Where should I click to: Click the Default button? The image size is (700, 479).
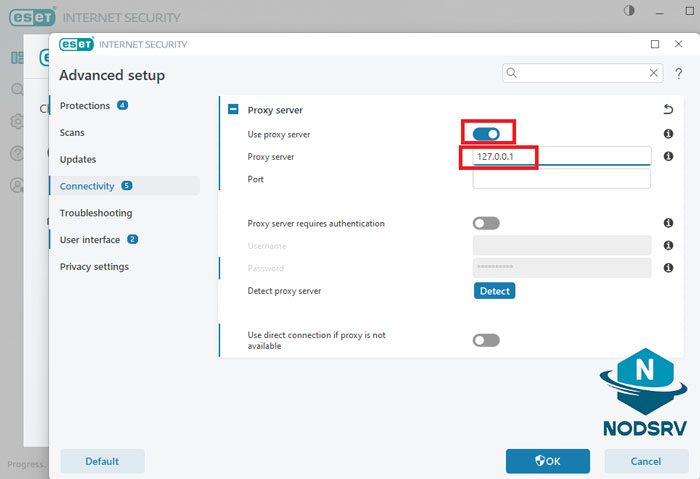coord(102,461)
